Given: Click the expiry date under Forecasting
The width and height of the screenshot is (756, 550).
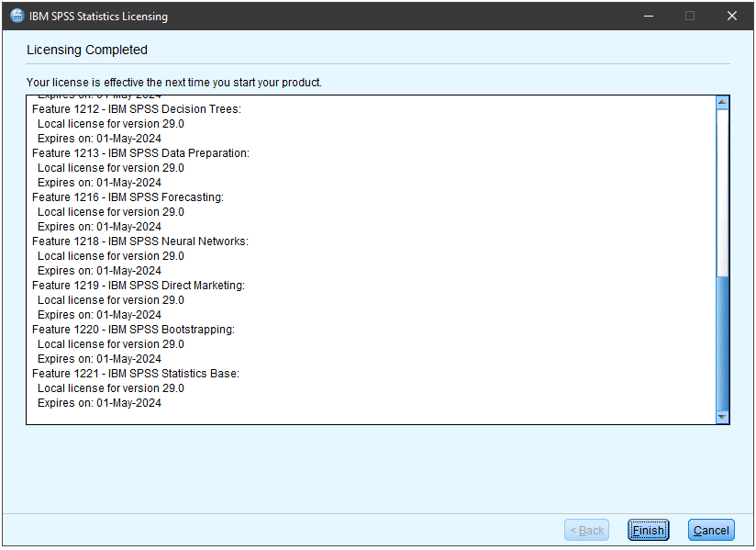Looking at the screenshot, I should point(99,227).
